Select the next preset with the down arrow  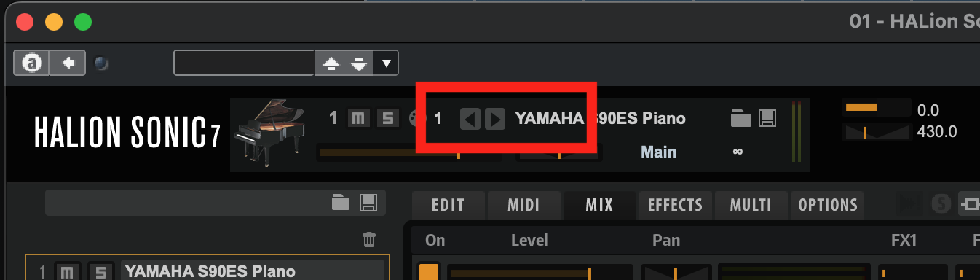click(359, 63)
